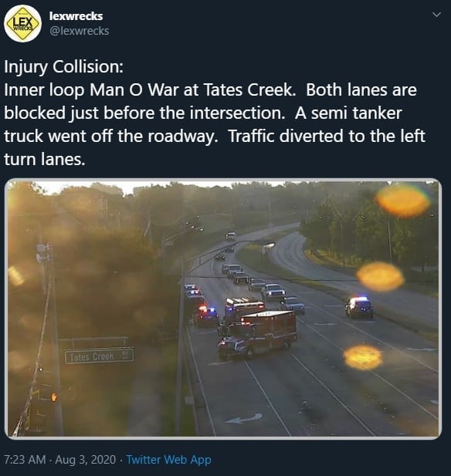This screenshot has height=476, width=451.
Task: Click the lexwrecks display name
Action: point(76,16)
